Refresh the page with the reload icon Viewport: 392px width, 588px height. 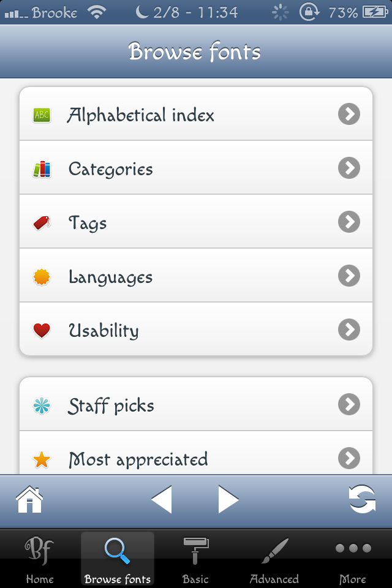[362, 499]
